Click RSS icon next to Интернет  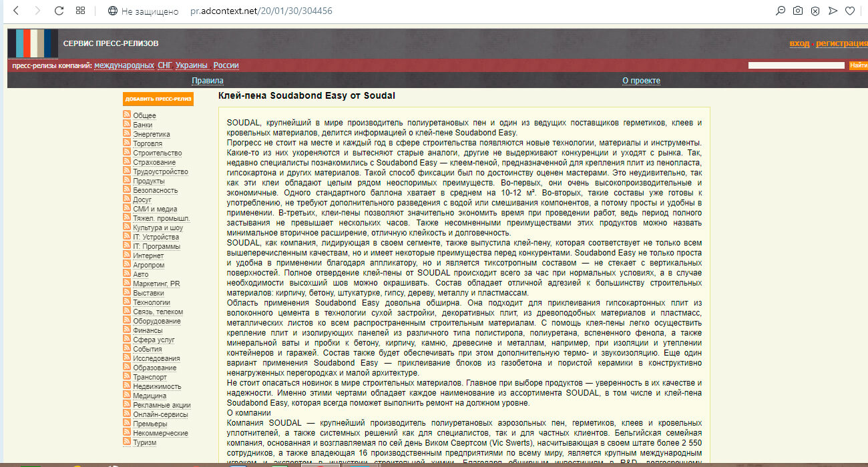click(127, 256)
